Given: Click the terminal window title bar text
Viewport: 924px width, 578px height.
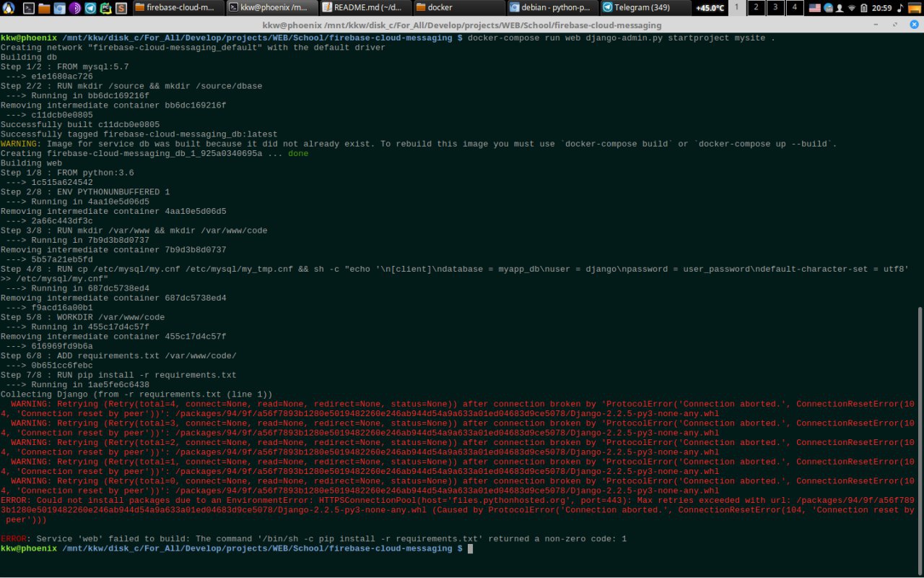Looking at the screenshot, I should (x=462, y=25).
